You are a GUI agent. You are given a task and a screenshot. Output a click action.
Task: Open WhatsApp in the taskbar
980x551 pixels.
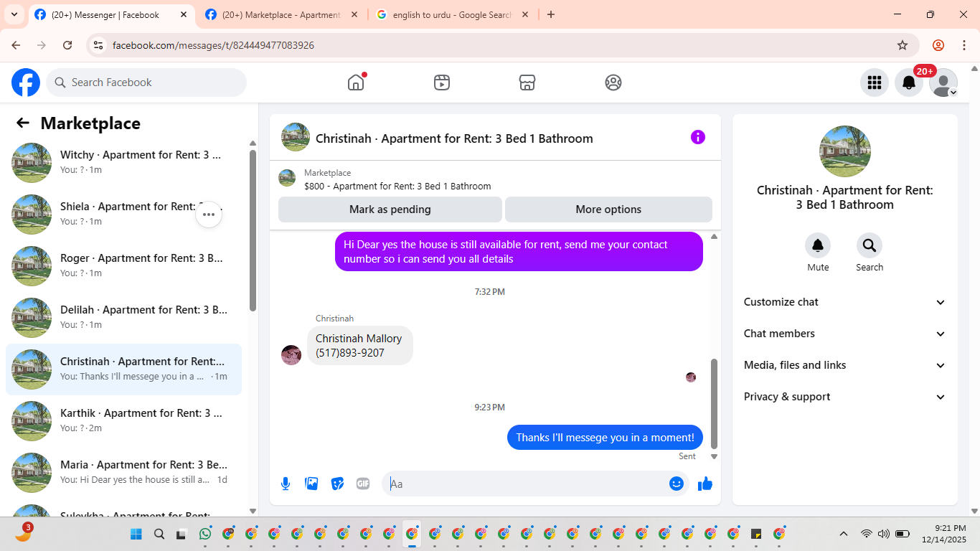(206, 534)
